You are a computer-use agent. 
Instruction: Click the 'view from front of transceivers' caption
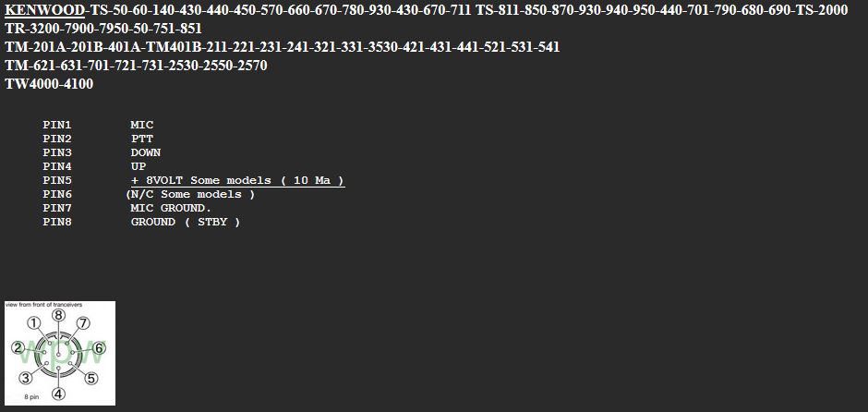click(44, 304)
